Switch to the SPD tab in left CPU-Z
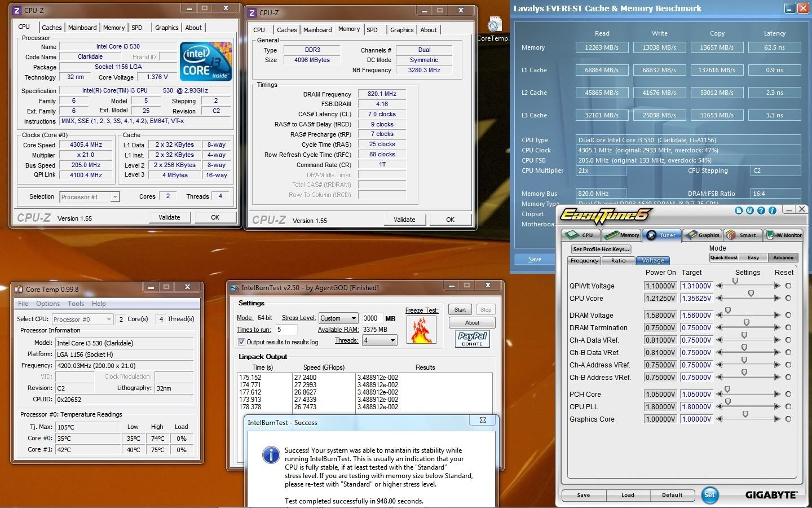The width and height of the screenshot is (812, 508). click(137, 28)
